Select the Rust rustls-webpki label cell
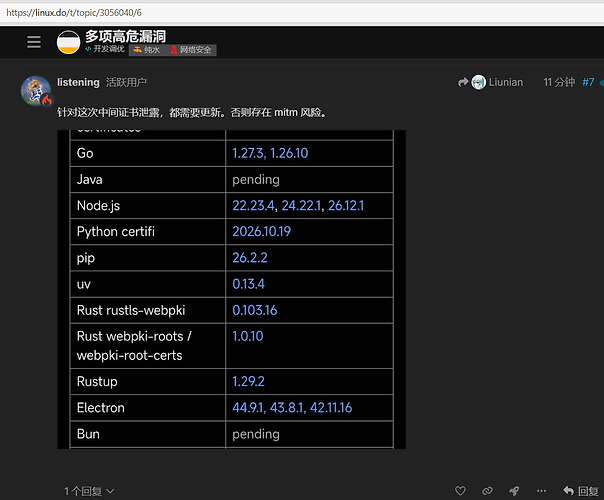Image resolution: width=604 pixels, height=500 pixels. tap(148, 310)
